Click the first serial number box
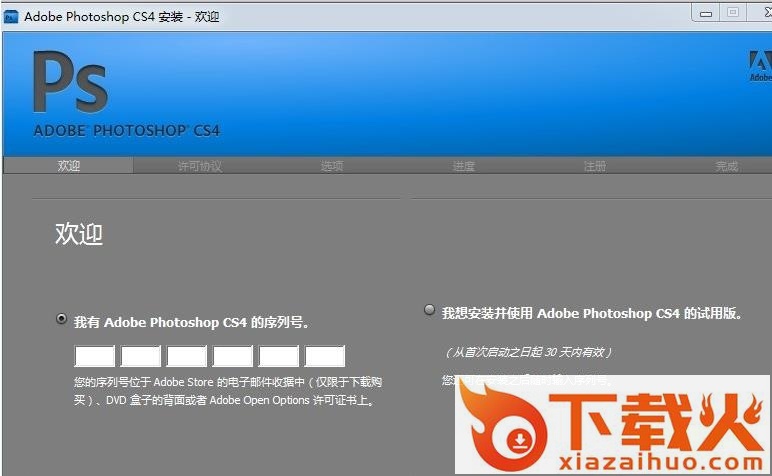The image size is (772, 476). tap(95, 356)
